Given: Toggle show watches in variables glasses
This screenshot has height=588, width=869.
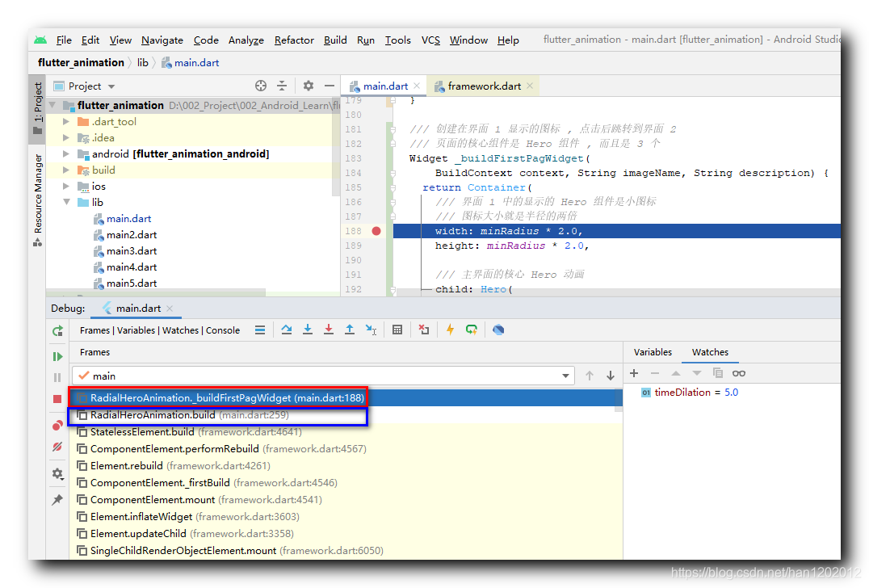Looking at the screenshot, I should (x=739, y=373).
